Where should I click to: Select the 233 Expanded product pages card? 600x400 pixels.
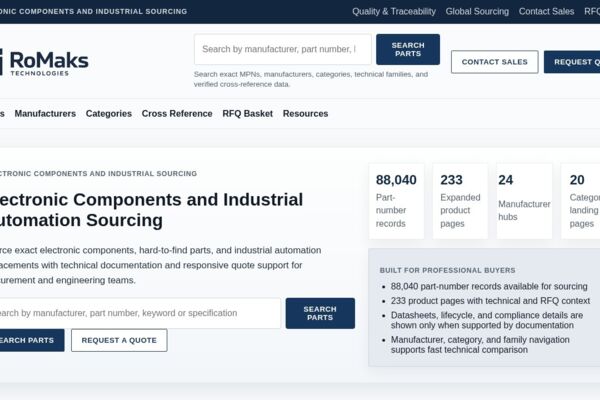(x=460, y=201)
